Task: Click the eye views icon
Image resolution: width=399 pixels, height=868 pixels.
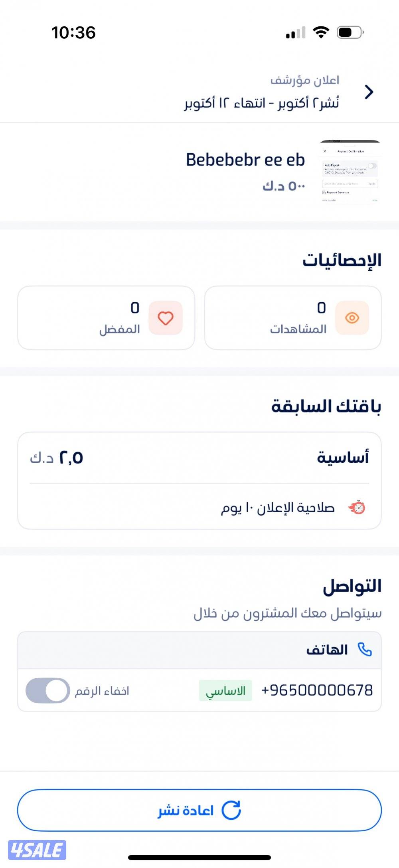Action: click(352, 318)
